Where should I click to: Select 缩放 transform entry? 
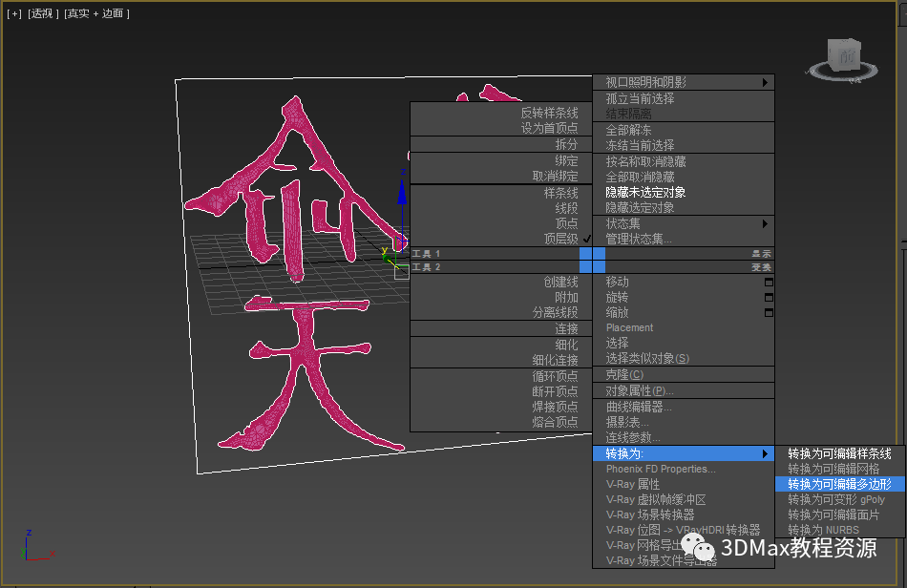pos(617,313)
